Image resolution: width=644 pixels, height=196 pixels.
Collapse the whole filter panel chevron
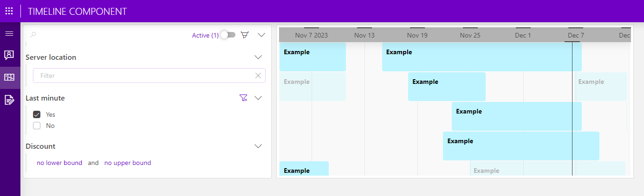coord(261,35)
